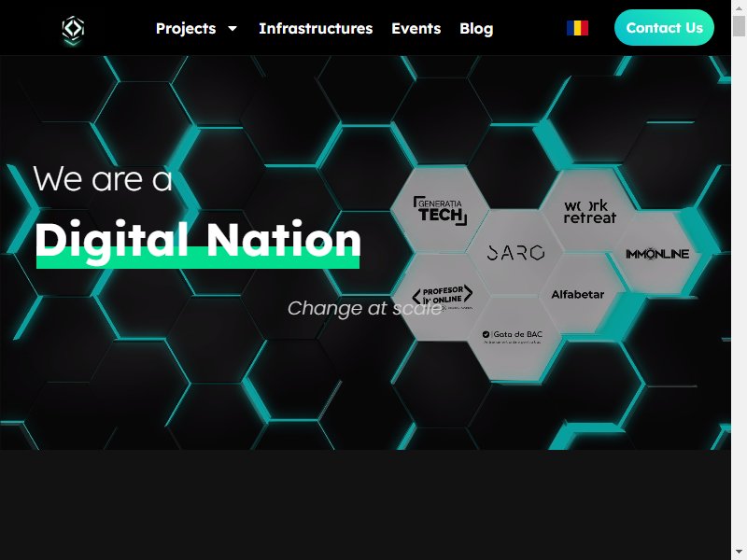
Task: Click the IMMONLINE hexagon logo
Action: pos(657,254)
